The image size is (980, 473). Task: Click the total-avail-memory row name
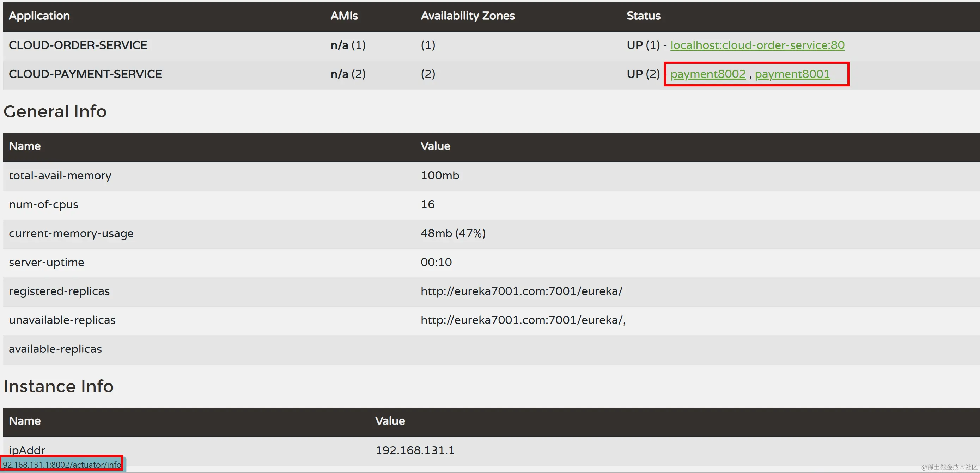pyautogui.click(x=60, y=176)
